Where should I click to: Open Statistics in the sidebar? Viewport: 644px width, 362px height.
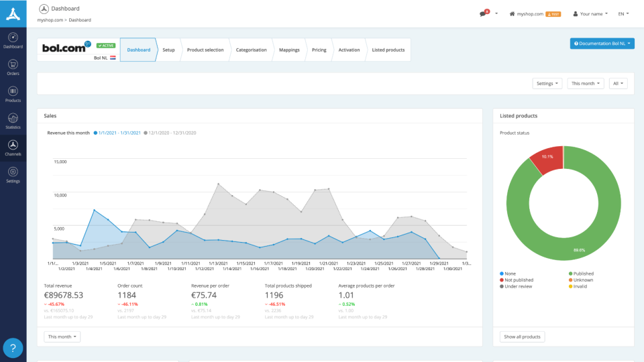(13, 121)
